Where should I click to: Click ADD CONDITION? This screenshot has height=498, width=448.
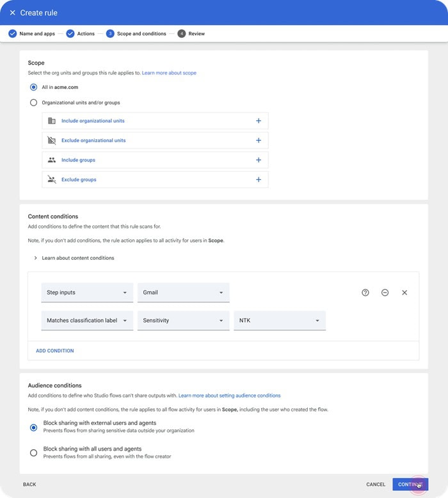pyautogui.click(x=54, y=351)
